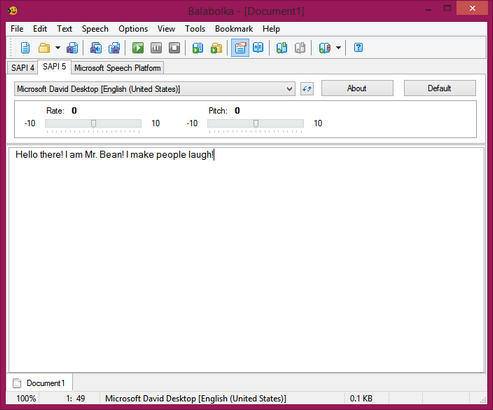Pause speech with the pause button

coord(156,48)
